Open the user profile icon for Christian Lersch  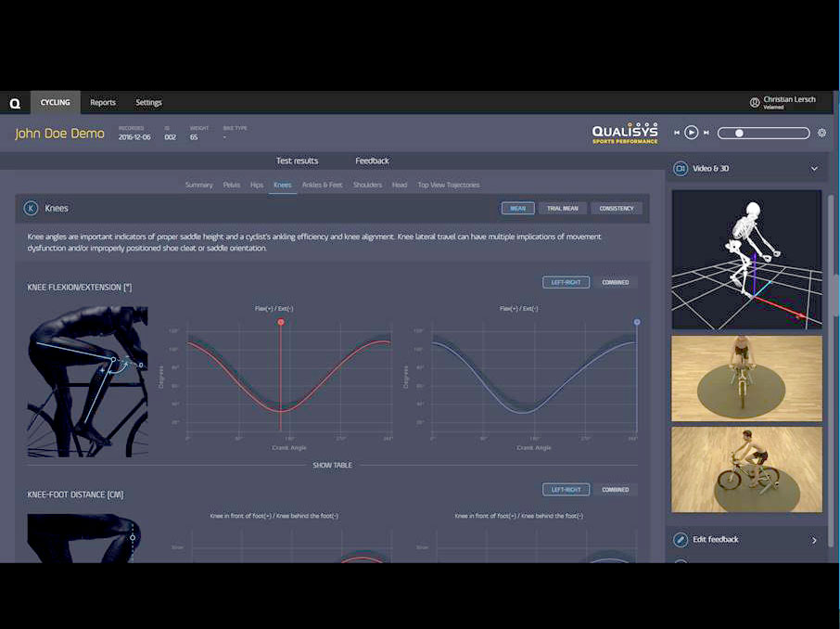tap(755, 102)
